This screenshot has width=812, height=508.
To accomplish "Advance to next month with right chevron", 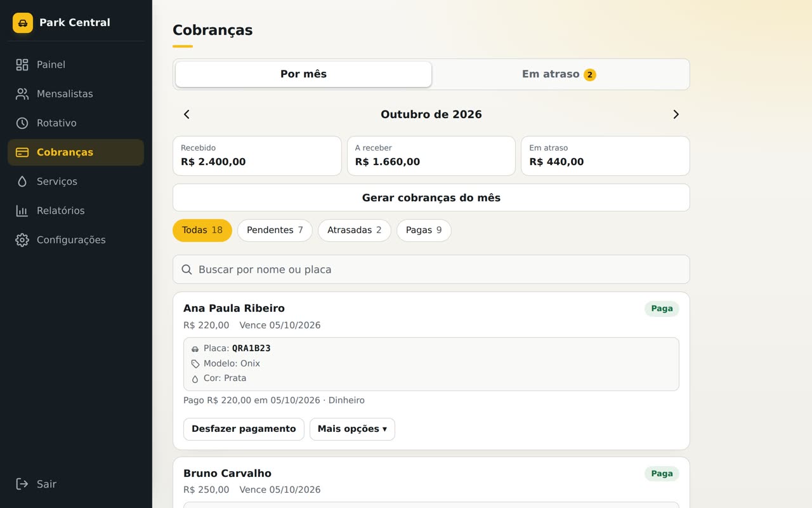I will [676, 114].
